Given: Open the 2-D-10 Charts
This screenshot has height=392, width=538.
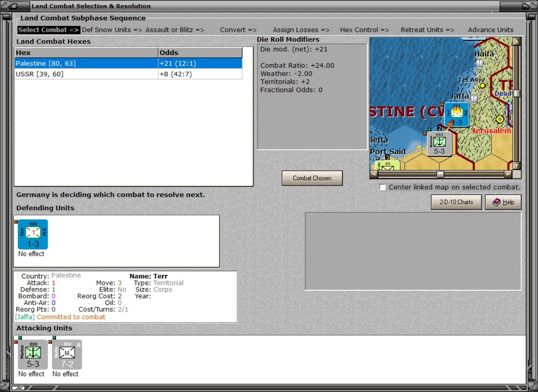Looking at the screenshot, I should point(456,202).
